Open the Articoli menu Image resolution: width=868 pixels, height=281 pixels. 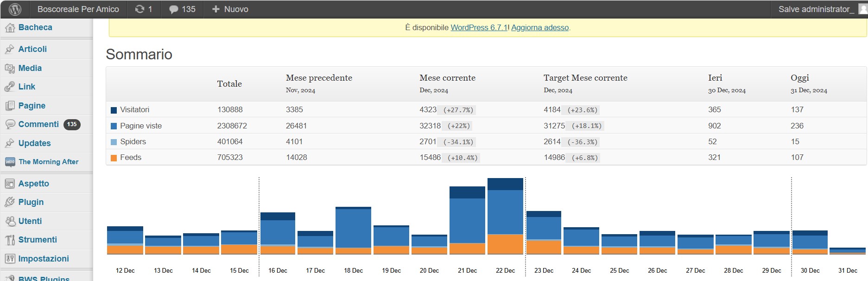(32, 49)
